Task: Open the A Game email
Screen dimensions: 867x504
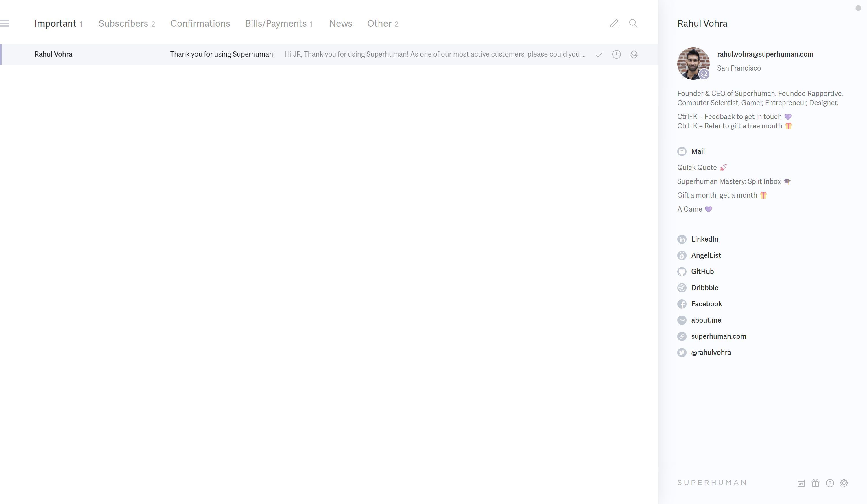Action: pyautogui.click(x=695, y=209)
